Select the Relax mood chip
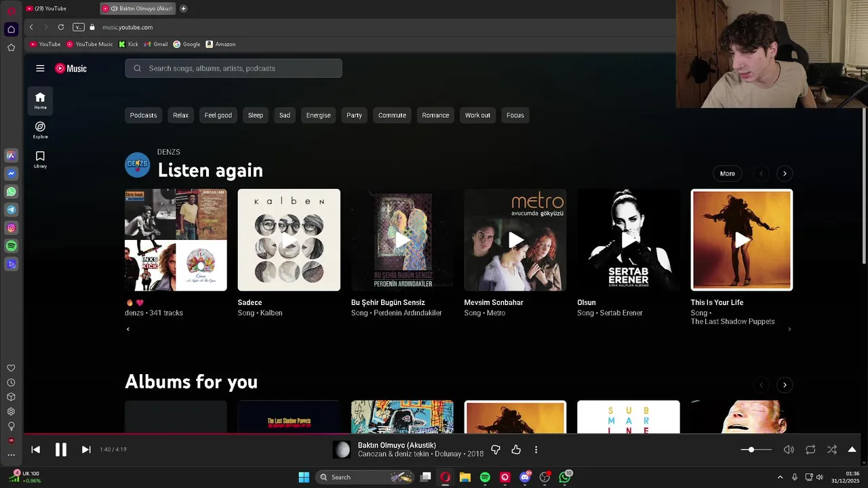This screenshot has height=488, width=868. [180, 115]
